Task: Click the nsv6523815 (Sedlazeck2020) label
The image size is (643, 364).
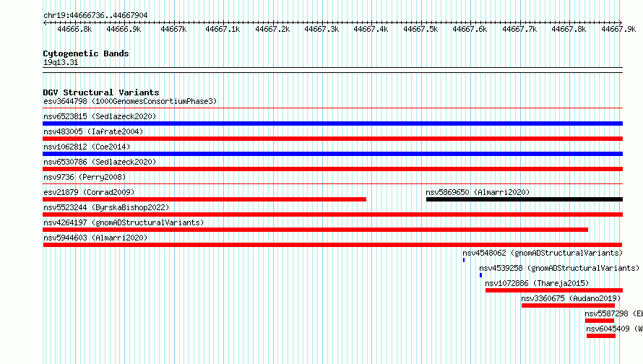Action: tap(100, 116)
